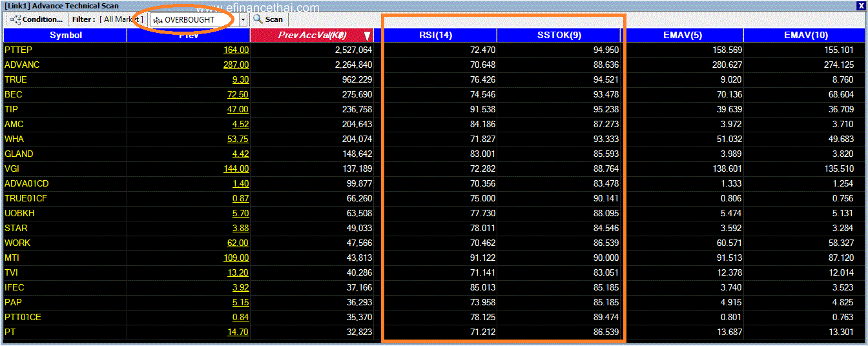Select the PT symbol in last row
Viewport: 868px width, 346px height.
pyautogui.click(x=10, y=332)
